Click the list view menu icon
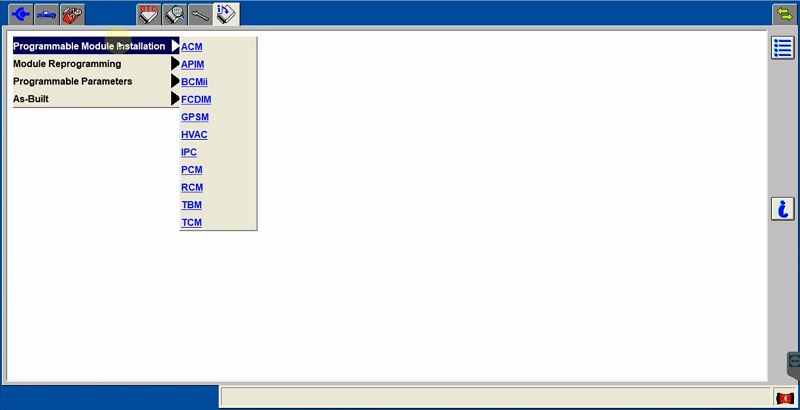This screenshot has height=410, width=800. click(x=783, y=48)
